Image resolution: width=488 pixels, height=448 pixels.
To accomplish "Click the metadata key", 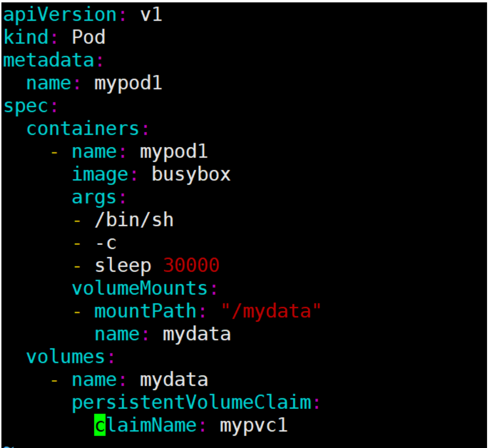I will 48,60.
